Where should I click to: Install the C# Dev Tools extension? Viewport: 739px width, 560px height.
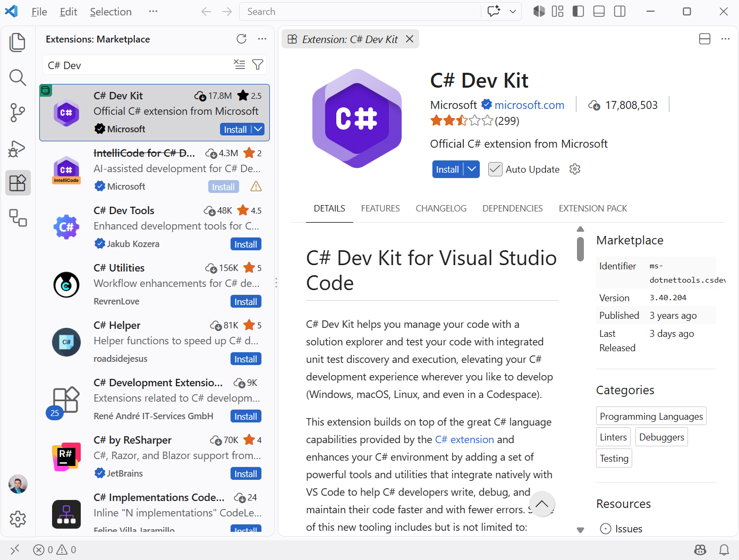tap(246, 244)
